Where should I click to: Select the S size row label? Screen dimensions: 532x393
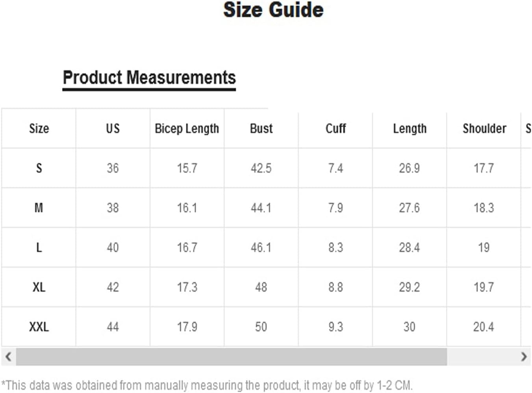39,168
